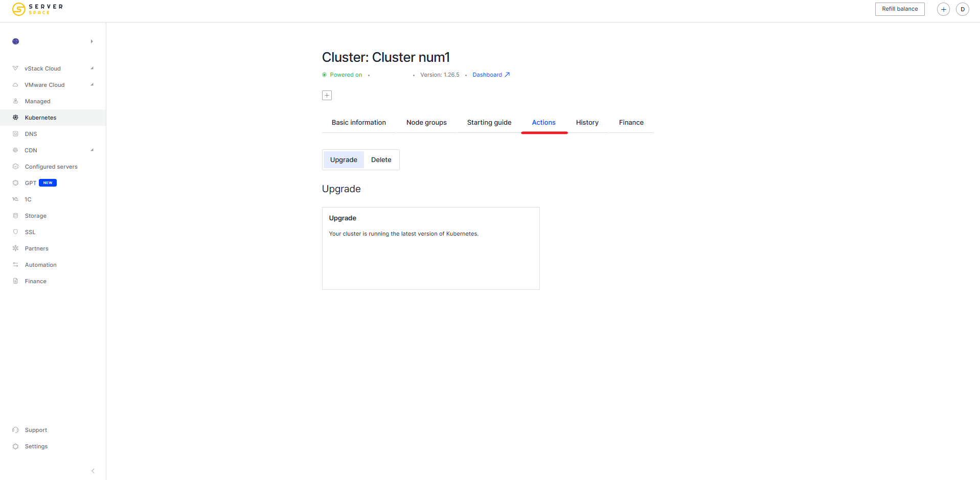Image resolution: width=980 pixels, height=480 pixels.
Task: Click the Settings gear icon
Action: tap(15, 446)
